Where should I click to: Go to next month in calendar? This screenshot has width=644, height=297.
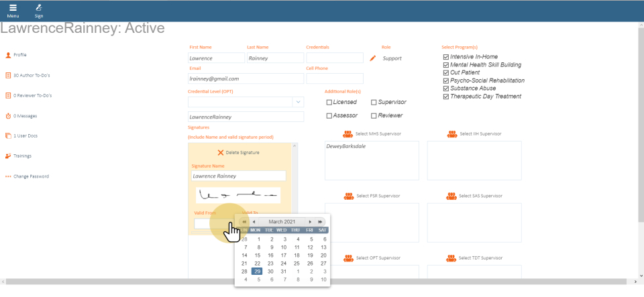point(310,222)
